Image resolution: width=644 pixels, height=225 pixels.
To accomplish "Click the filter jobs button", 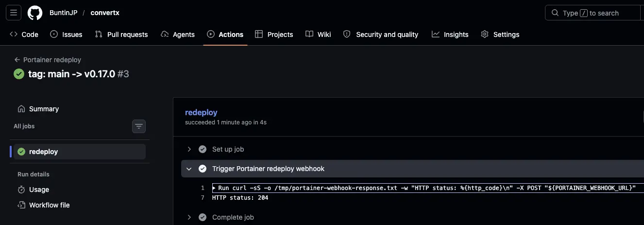I will 139,126.
